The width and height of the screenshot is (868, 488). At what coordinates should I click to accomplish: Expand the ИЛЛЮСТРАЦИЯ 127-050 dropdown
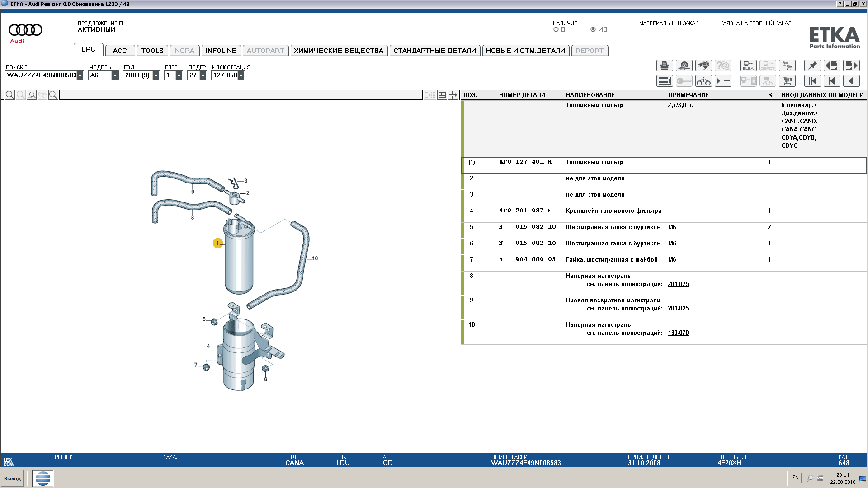241,75
